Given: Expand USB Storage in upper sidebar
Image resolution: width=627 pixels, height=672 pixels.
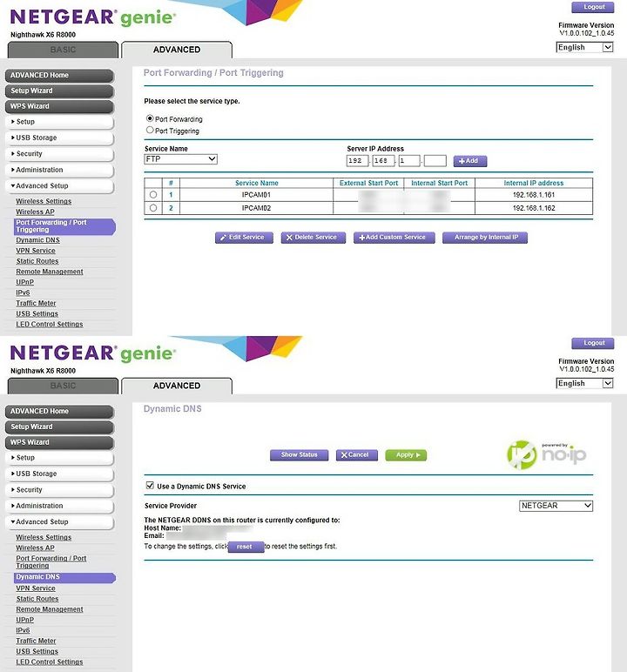Looking at the screenshot, I should [x=59, y=138].
